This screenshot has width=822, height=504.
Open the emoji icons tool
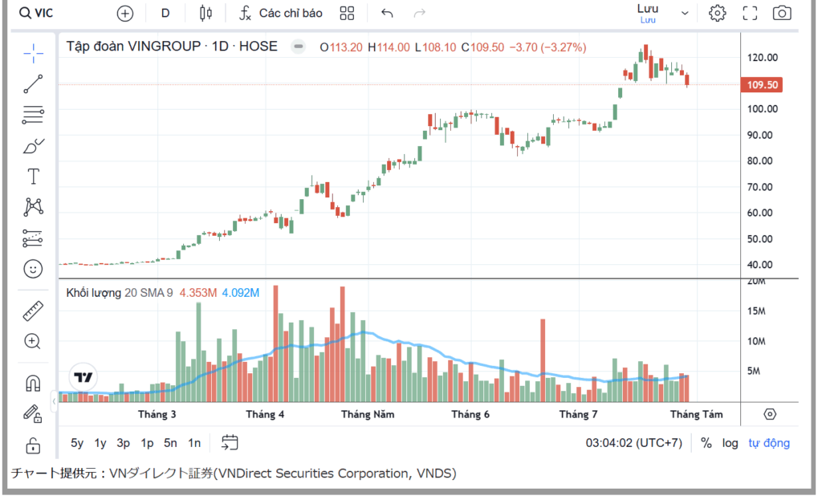[x=33, y=269]
